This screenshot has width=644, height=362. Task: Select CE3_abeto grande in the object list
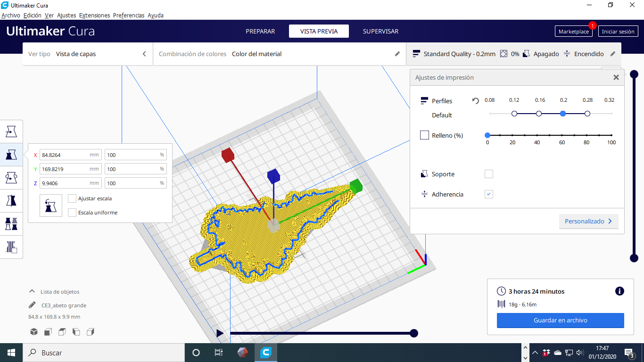point(64,305)
